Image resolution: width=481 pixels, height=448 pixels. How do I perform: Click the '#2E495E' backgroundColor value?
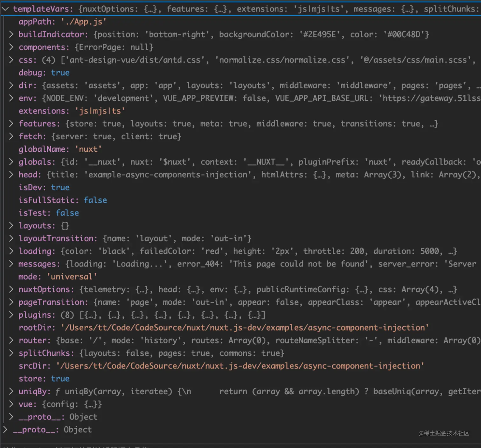(x=319, y=34)
